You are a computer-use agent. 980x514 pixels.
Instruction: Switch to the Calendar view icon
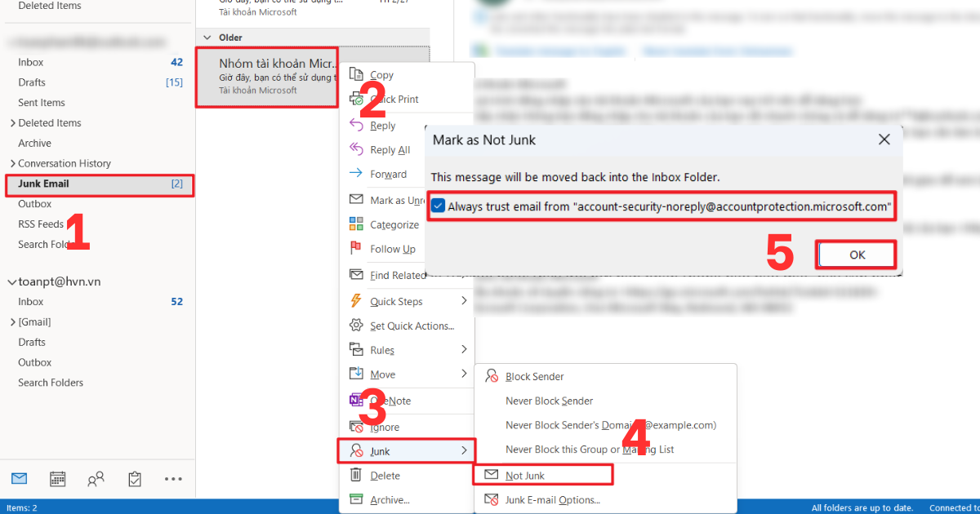click(x=57, y=479)
